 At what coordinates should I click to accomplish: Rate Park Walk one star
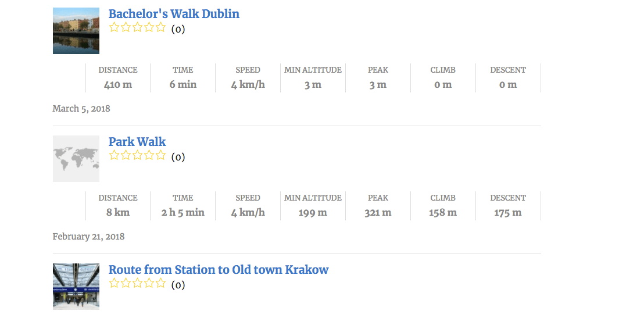[115, 155]
